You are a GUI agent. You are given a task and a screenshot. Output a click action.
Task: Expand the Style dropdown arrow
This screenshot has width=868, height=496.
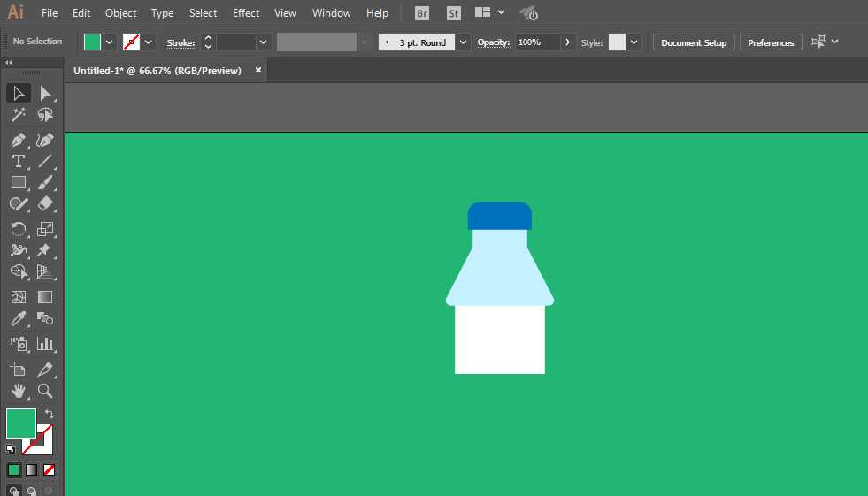point(634,42)
